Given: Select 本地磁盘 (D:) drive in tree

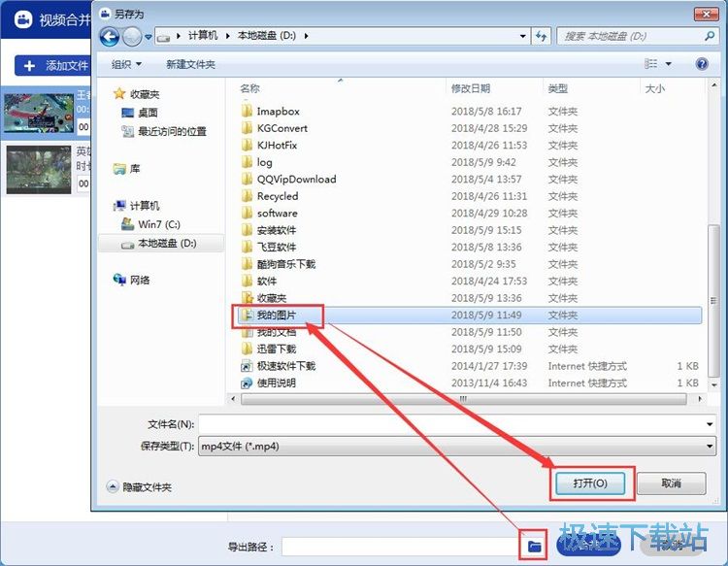Looking at the screenshot, I should pyautogui.click(x=161, y=244).
